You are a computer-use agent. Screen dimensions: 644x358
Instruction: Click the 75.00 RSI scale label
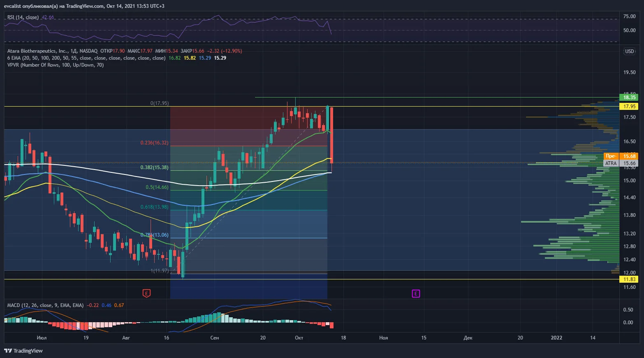629,16
